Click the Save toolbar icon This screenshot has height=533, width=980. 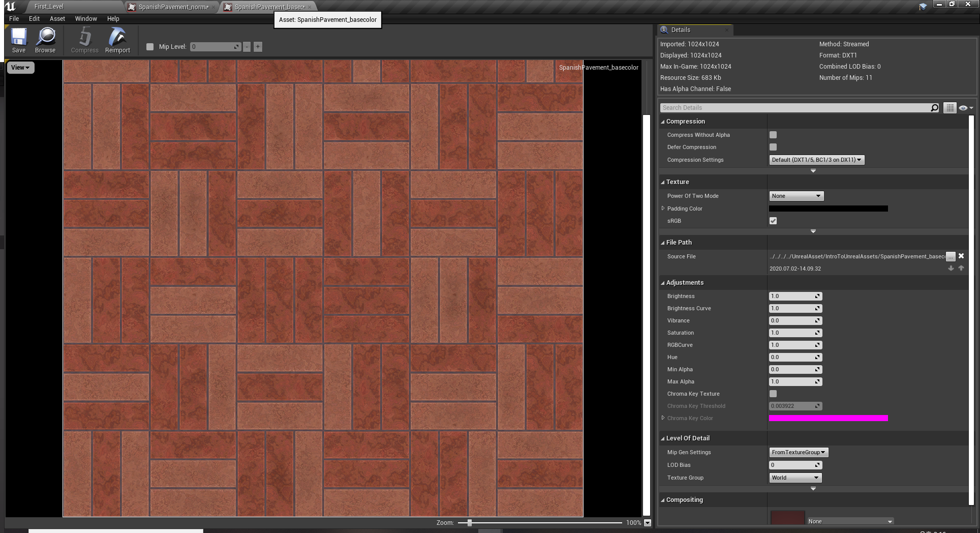(19, 40)
